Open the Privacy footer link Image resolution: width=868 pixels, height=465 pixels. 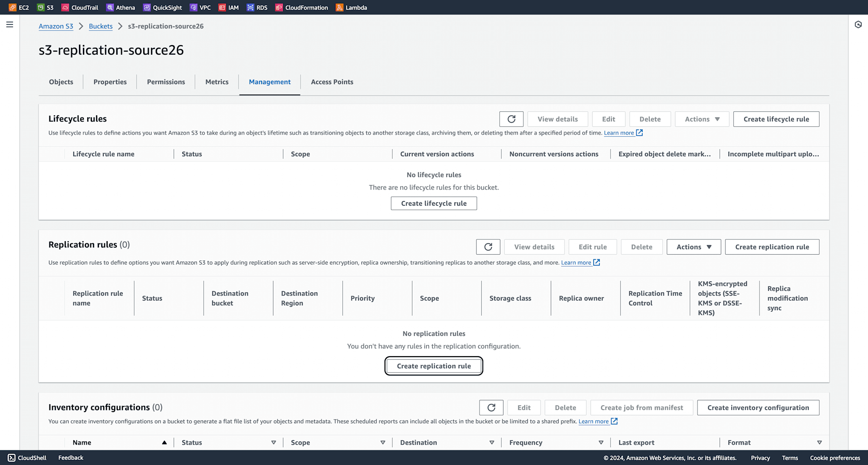click(760, 458)
